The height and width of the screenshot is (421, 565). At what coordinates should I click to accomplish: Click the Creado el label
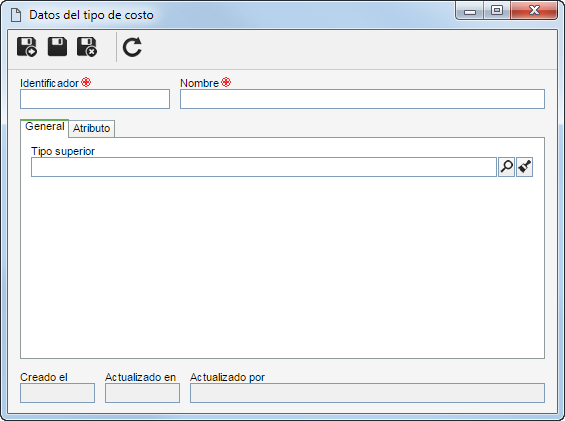tap(44, 377)
